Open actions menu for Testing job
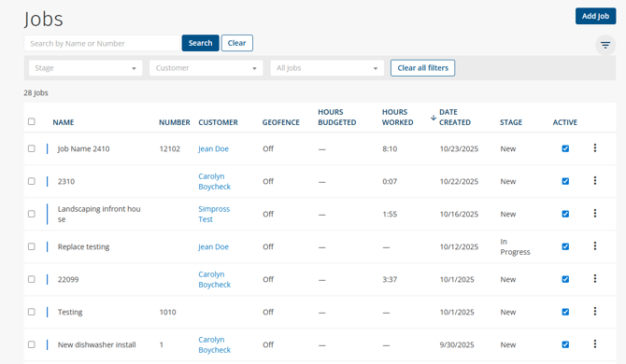The width and height of the screenshot is (626, 364). click(x=595, y=312)
